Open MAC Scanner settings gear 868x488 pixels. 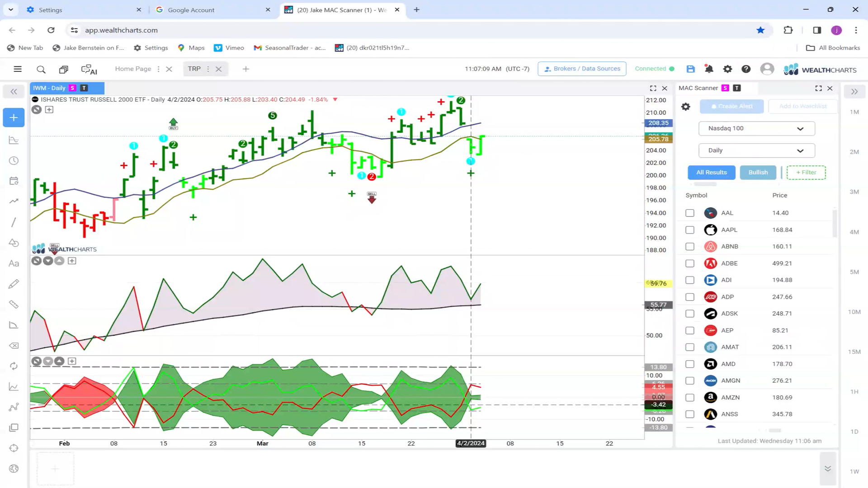click(x=686, y=107)
